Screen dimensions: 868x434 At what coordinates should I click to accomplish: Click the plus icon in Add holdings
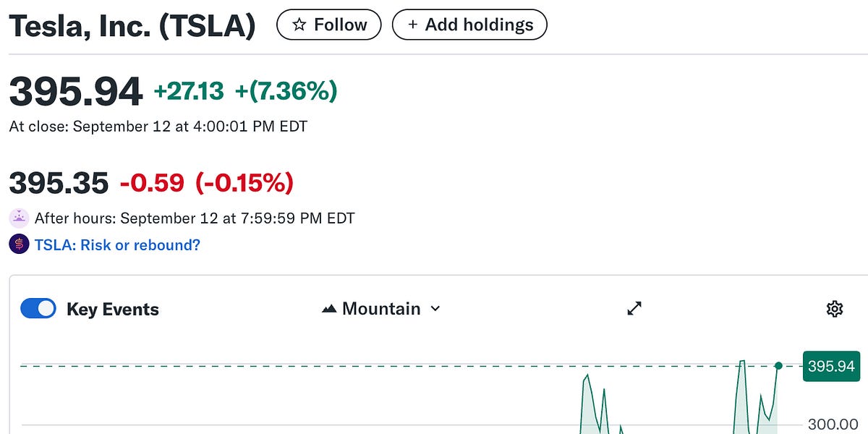click(413, 25)
